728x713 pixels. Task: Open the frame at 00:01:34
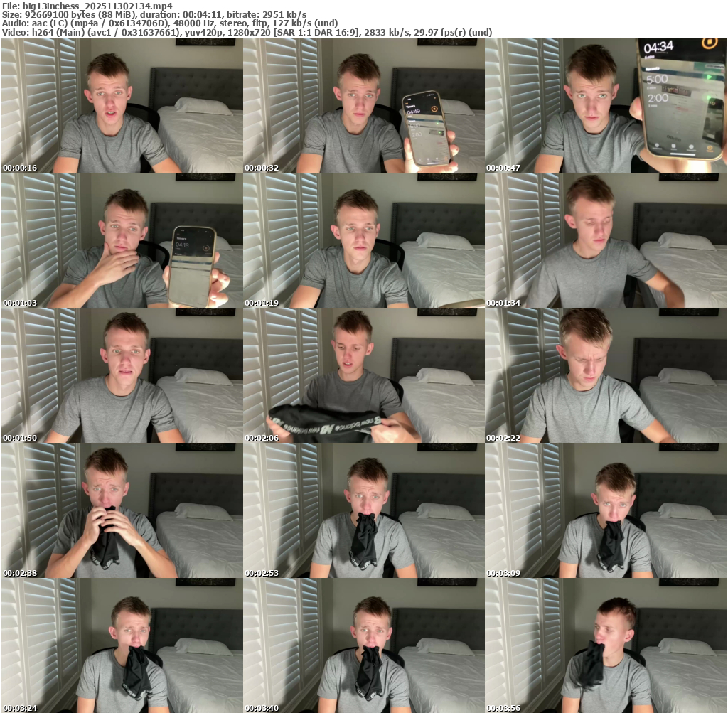606,240
